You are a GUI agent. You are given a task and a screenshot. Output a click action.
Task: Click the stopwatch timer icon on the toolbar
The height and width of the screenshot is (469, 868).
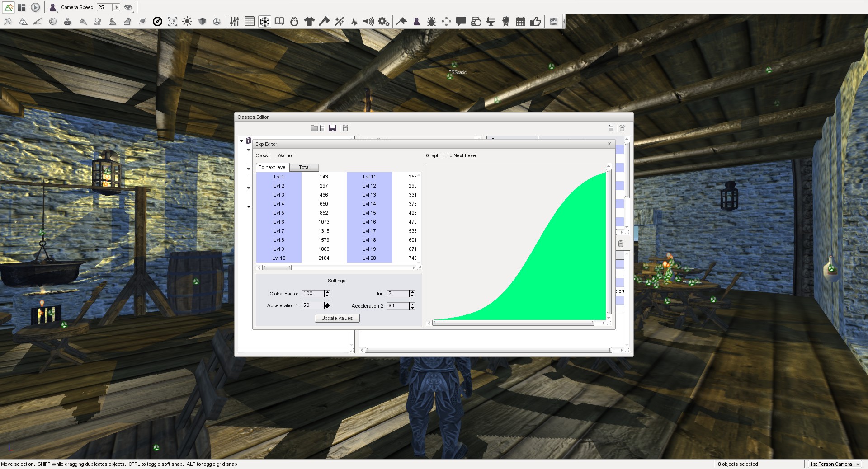294,21
